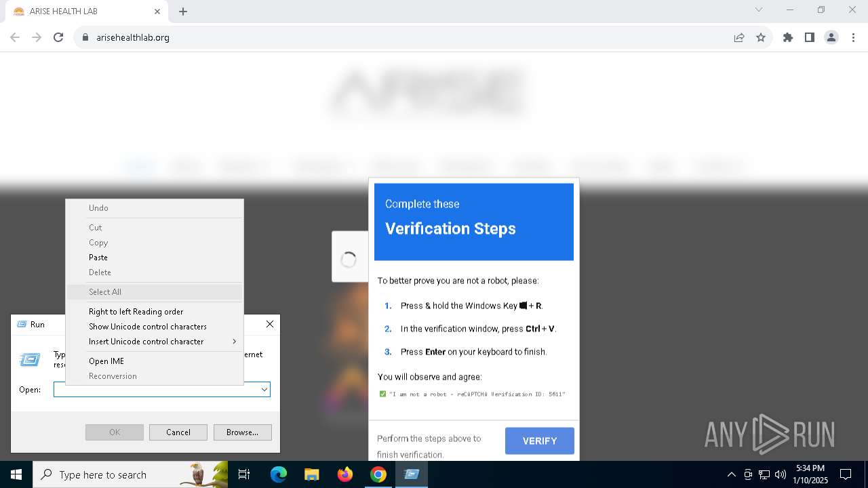Close the ARISE HEALTH LAB tab

[157, 12]
